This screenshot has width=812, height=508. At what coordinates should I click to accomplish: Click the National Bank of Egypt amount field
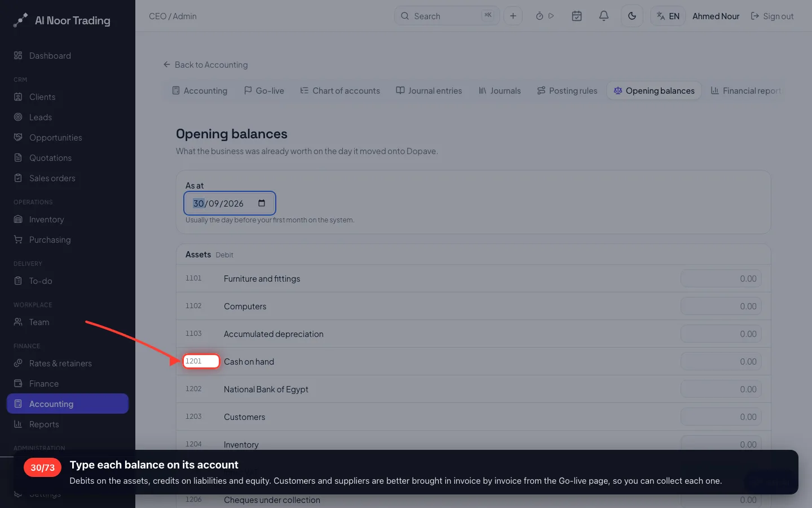click(x=721, y=389)
